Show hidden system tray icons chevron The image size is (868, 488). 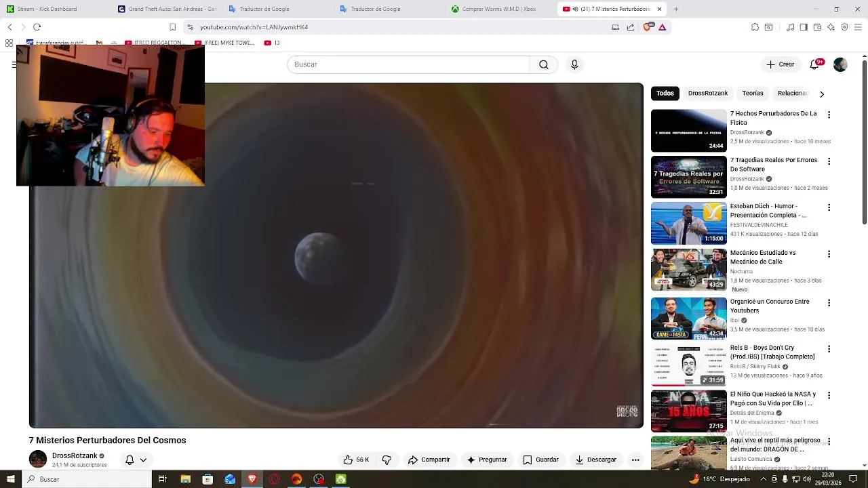coord(764,479)
